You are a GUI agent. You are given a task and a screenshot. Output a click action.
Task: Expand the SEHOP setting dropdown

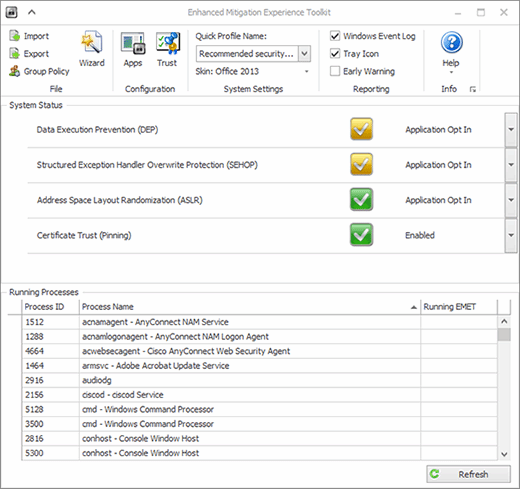[511, 165]
